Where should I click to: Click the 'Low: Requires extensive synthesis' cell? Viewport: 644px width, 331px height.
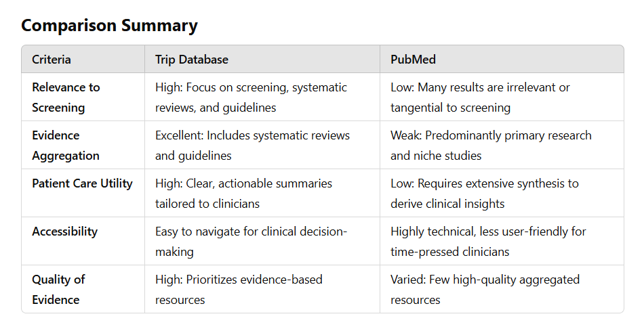[485, 194]
